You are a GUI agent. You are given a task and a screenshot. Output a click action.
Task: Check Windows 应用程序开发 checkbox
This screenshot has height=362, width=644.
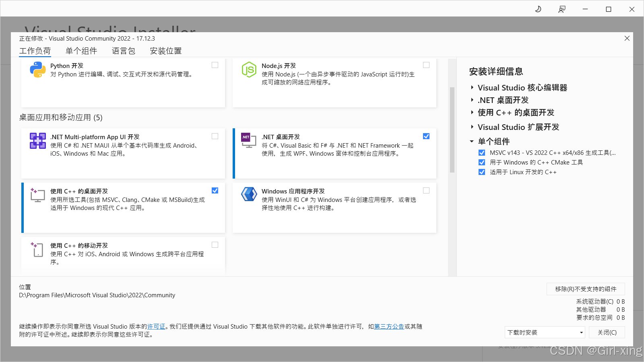(x=426, y=190)
